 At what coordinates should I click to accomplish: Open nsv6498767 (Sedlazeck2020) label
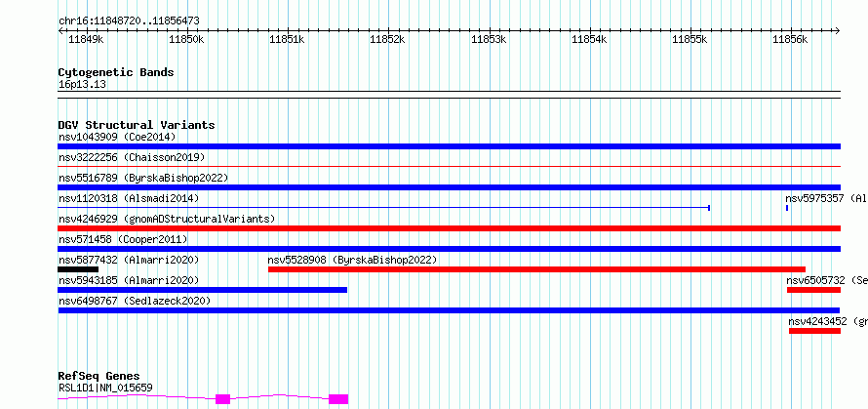pyautogui.click(x=135, y=301)
